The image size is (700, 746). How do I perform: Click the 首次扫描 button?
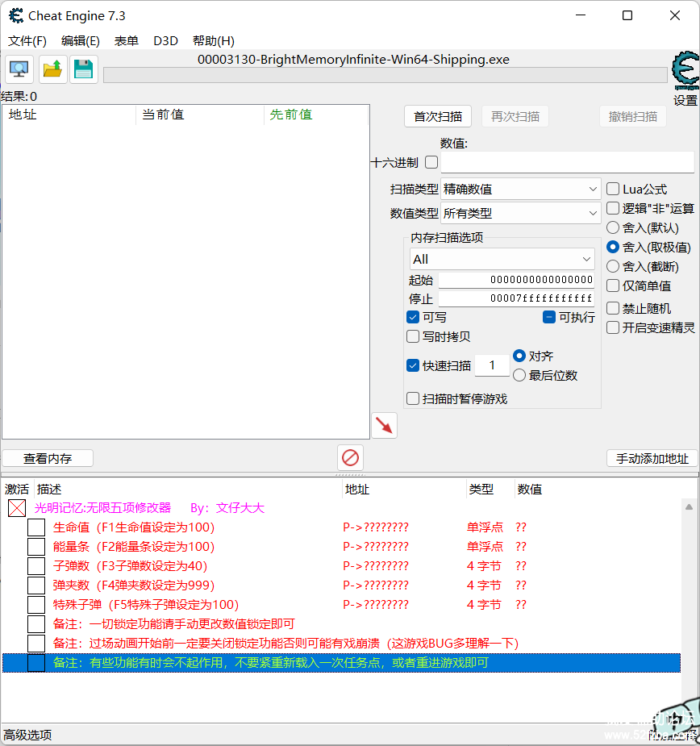[x=438, y=117]
